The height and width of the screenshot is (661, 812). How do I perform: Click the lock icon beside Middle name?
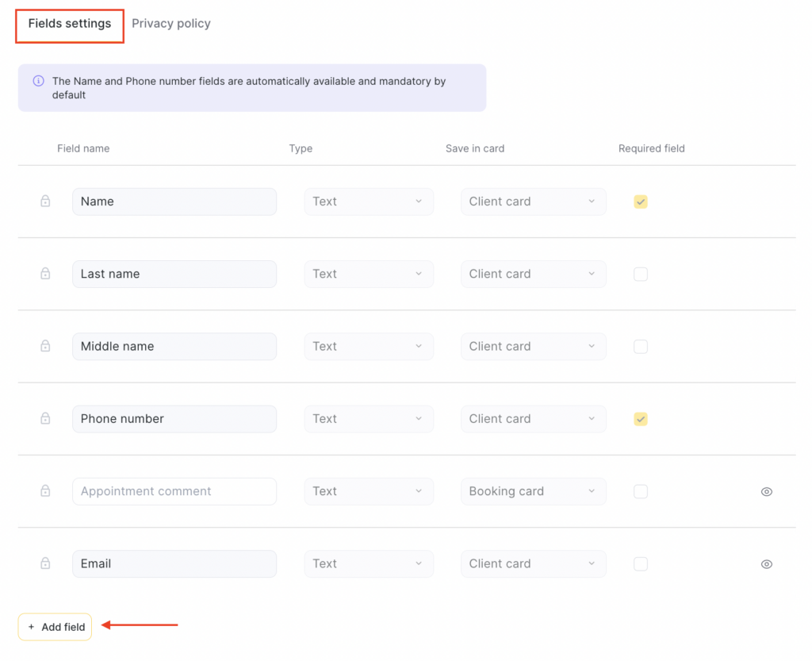pos(45,346)
